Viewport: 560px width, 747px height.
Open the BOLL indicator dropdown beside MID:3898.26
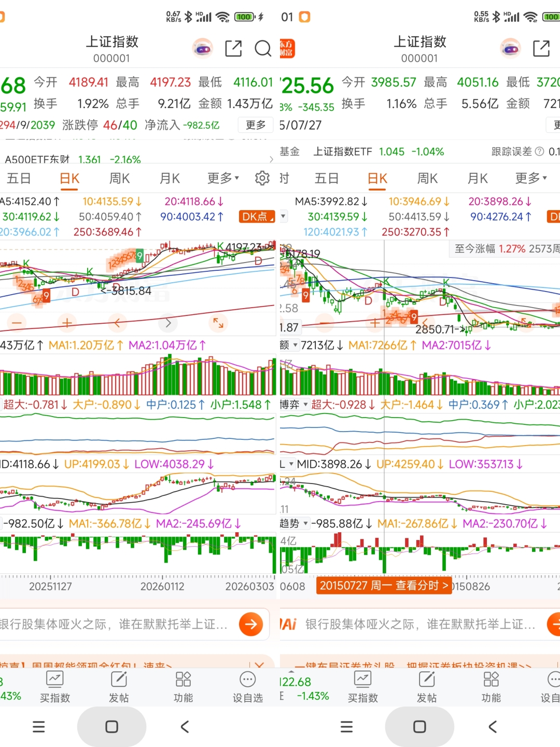288,464
